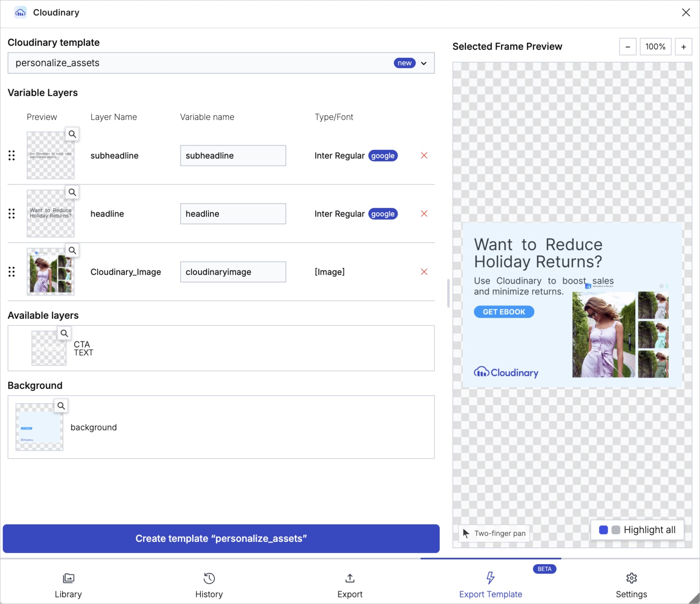The height and width of the screenshot is (604, 700).
Task: Remove the subheadline variable layer
Action: (424, 156)
